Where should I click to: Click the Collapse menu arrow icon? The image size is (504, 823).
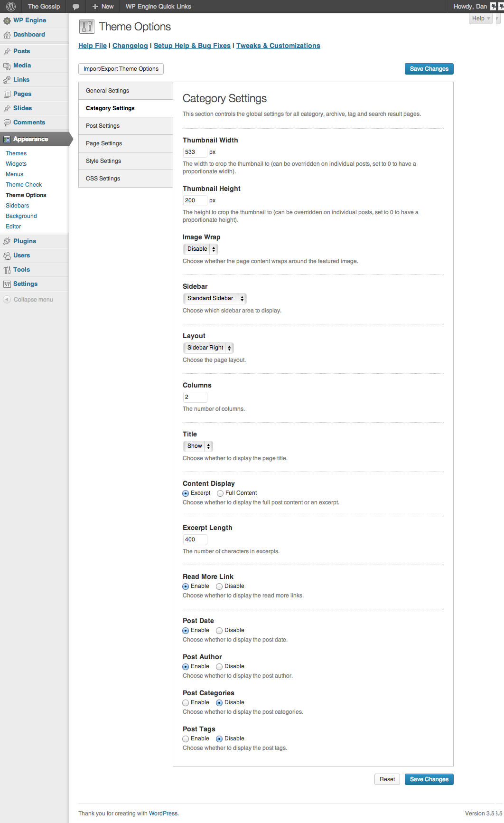tap(7, 300)
